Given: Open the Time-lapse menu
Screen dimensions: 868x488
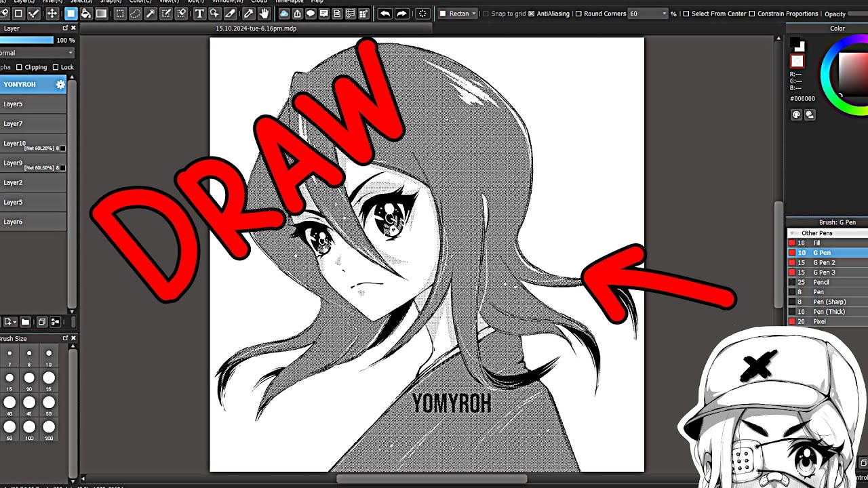Looking at the screenshot, I should pos(289,2).
